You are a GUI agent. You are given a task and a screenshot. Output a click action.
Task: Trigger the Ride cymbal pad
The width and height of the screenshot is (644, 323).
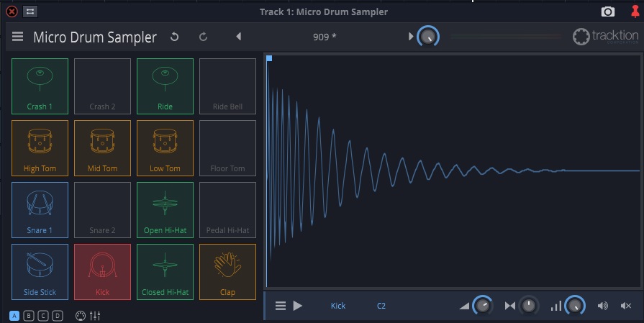coord(165,86)
